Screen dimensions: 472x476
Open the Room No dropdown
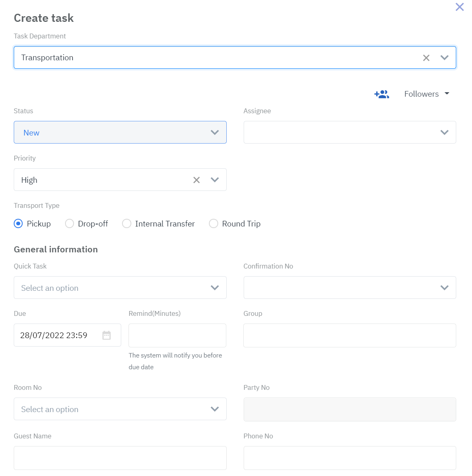pyautogui.click(x=120, y=409)
